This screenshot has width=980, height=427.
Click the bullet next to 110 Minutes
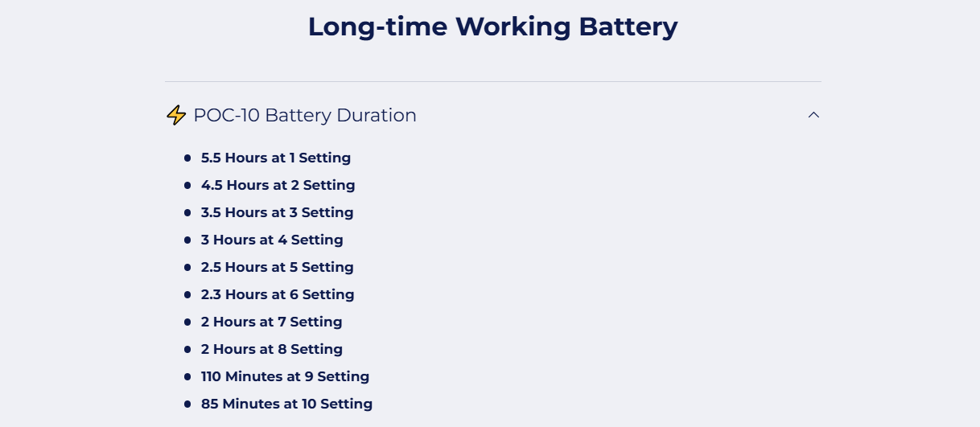[187, 377]
